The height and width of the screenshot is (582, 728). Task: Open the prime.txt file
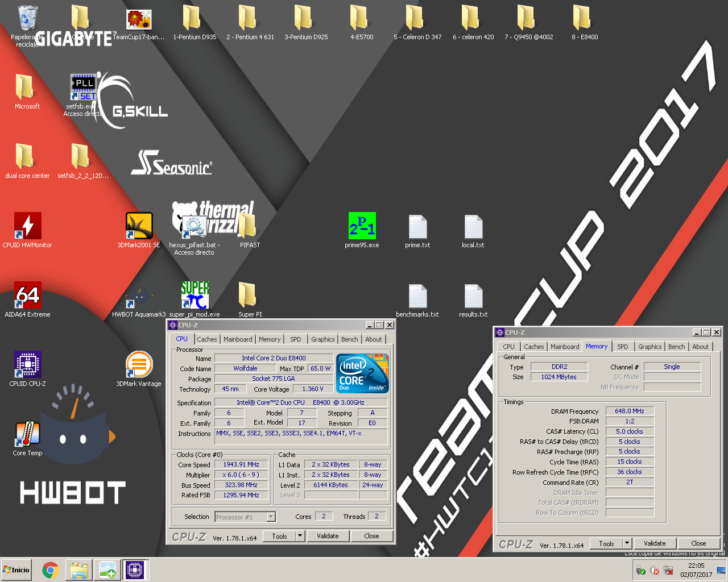417,226
